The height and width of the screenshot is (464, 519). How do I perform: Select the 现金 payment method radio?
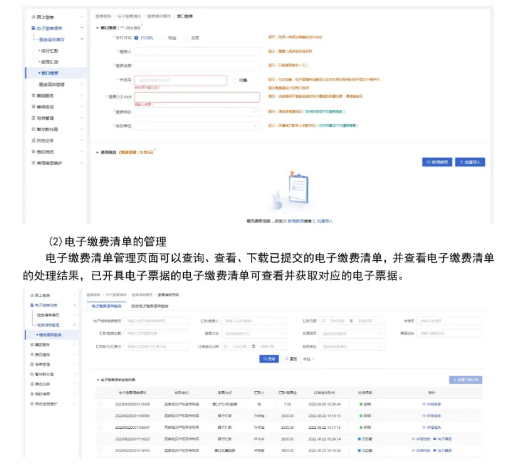coord(163,38)
